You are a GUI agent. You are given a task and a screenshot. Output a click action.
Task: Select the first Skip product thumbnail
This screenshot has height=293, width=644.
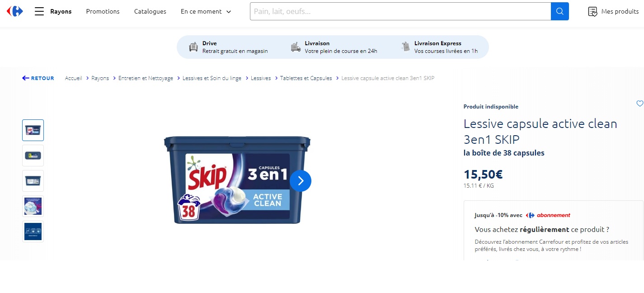tap(33, 130)
